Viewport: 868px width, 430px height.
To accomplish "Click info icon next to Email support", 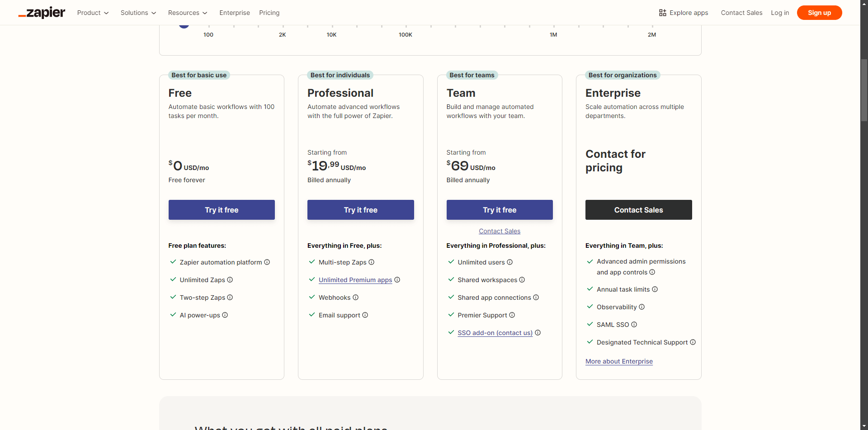I will [x=365, y=315].
